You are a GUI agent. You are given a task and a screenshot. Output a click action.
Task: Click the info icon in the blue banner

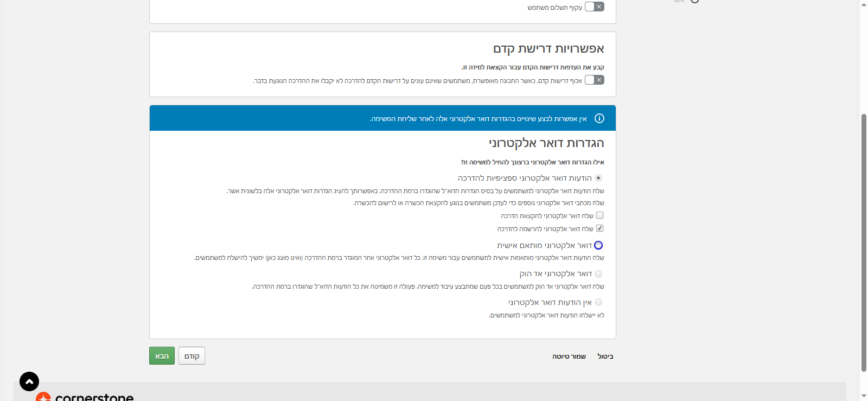[599, 118]
